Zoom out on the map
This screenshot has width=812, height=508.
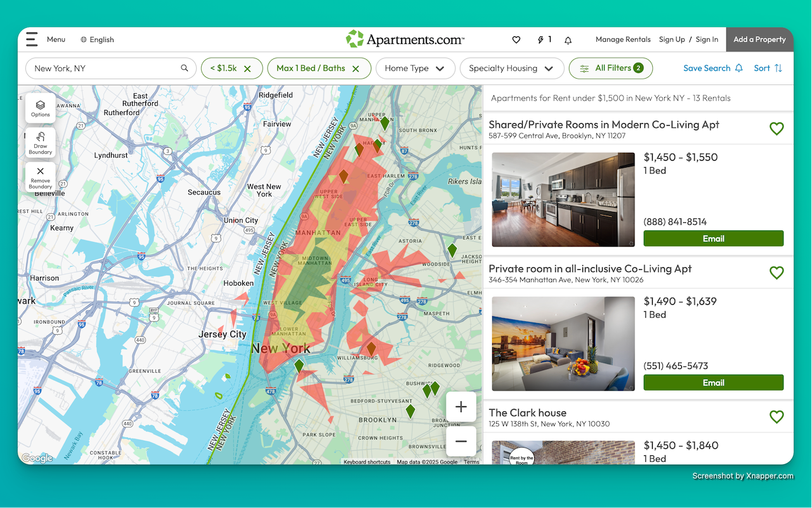[461, 441]
